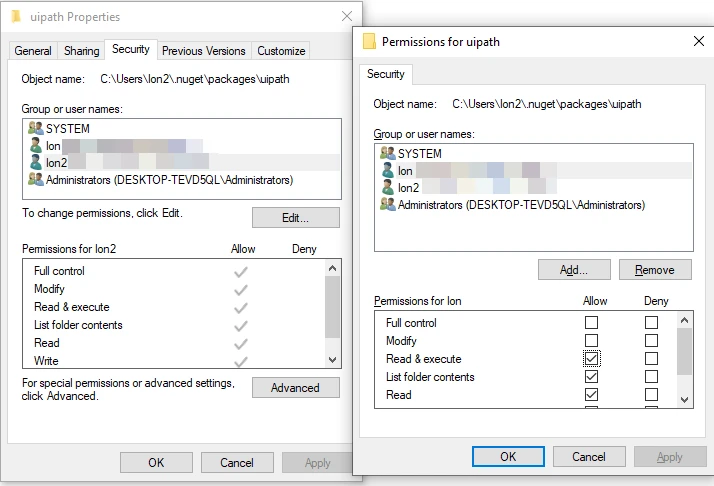Viewport: 714px width, 486px height.
Task: Click Administrators group icon in uipath Properties list
Action: tap(36, 179)
